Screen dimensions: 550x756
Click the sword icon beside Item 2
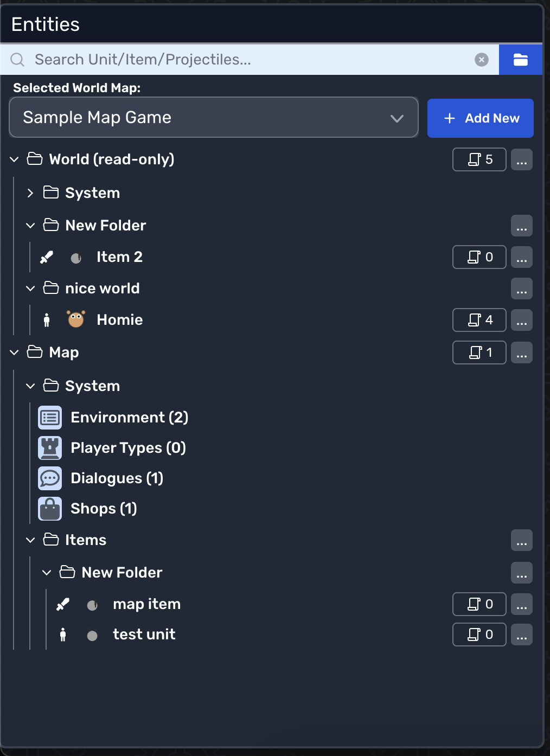(47, 258)
